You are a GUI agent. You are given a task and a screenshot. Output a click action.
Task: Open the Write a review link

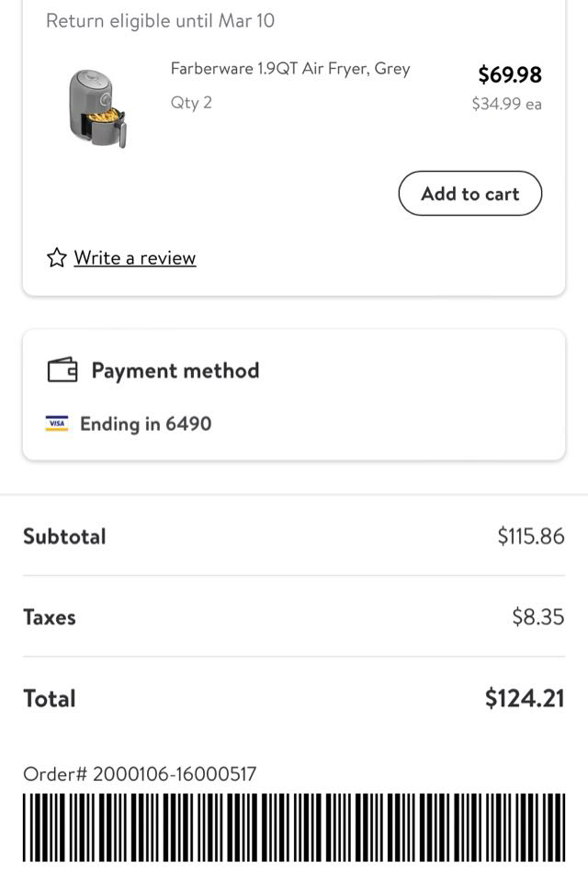tap(135, 258)
